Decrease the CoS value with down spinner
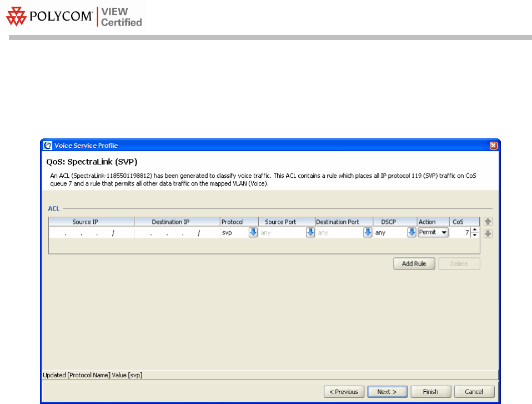The width and height of the screenshot is (532, 404). point(475,235)
